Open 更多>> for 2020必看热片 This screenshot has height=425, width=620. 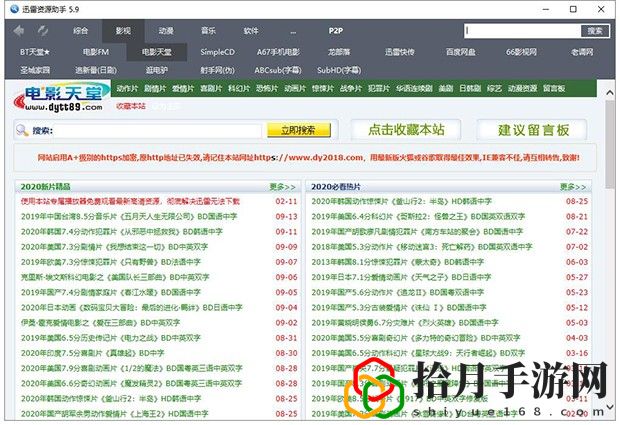click(x=573, y=187)
